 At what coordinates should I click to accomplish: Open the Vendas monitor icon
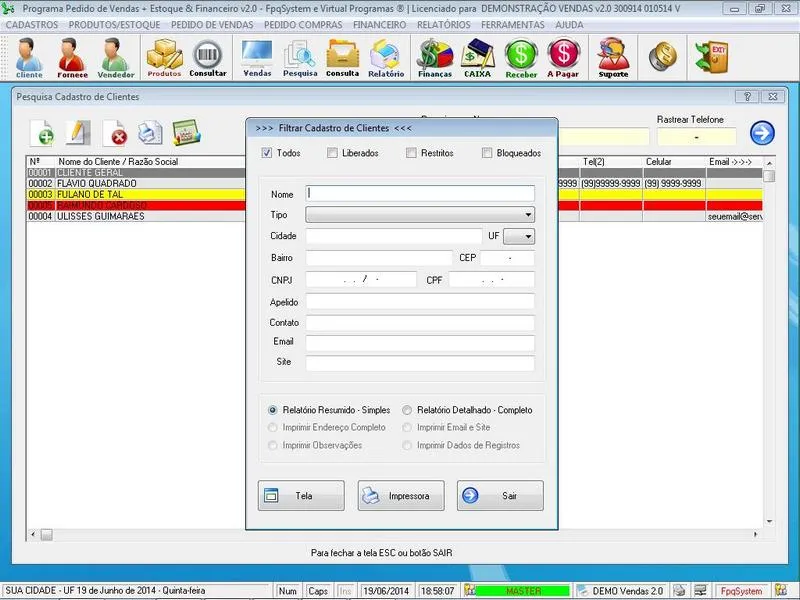click(x=257, y=57)
